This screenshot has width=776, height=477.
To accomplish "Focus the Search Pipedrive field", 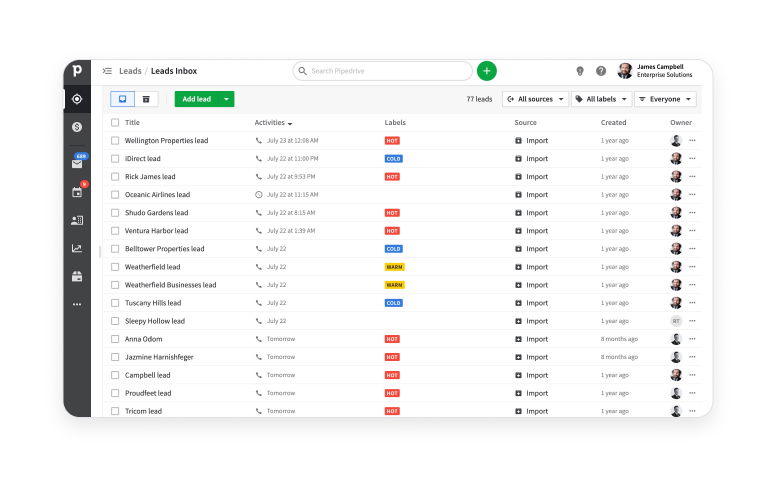I will (x=382, y=71).
